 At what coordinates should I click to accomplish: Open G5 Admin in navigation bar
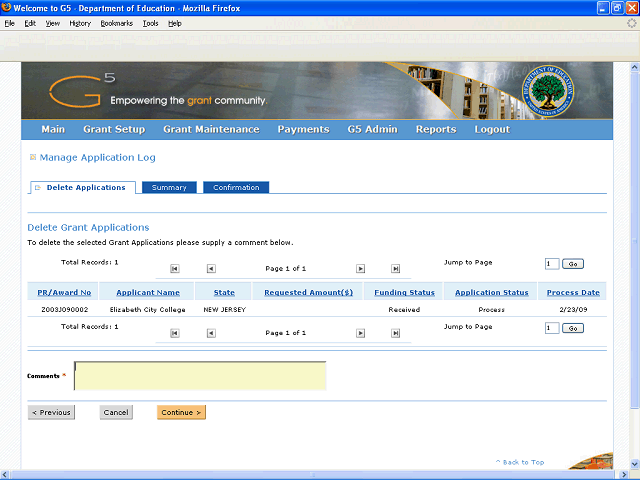pos(373,129)
